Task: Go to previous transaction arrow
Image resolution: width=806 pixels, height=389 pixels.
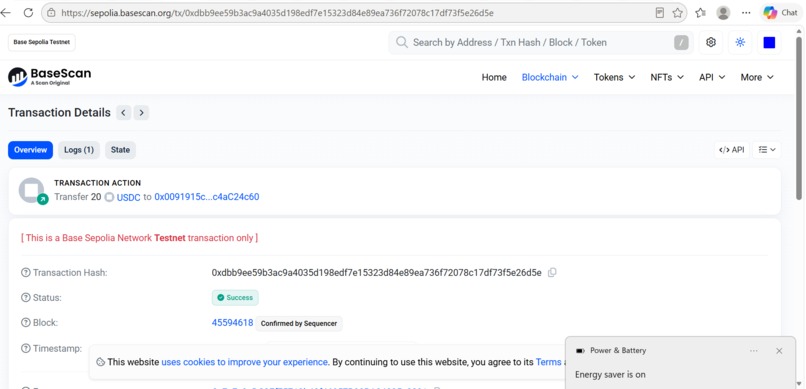Action: pos(123,113)
